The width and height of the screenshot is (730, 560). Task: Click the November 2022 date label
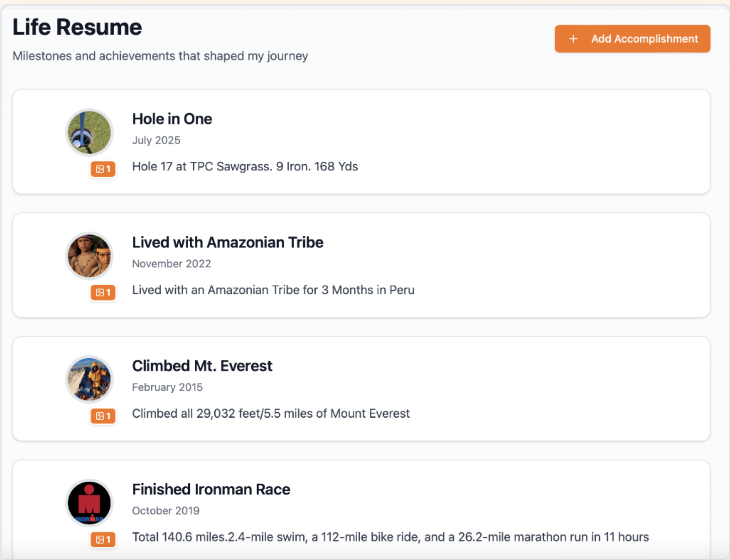(171, 263)
